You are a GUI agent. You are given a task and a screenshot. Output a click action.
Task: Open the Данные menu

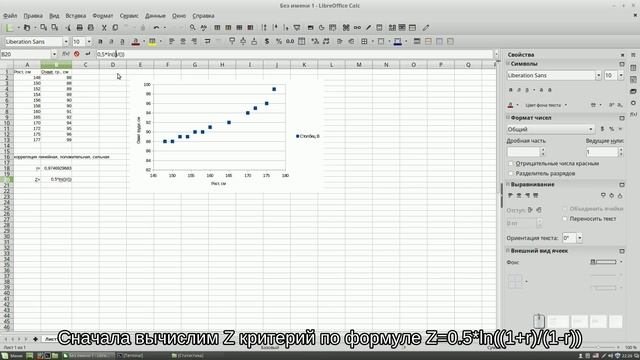click(x=155, y=16)
